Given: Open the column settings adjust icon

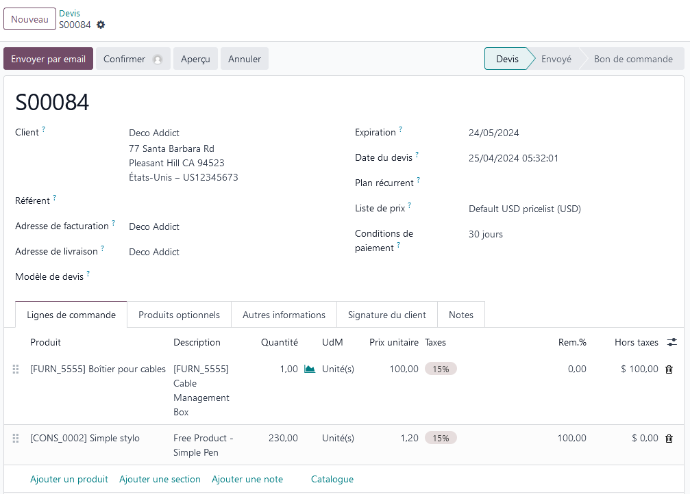Looking at the screenshot, I should coord(672,342).
